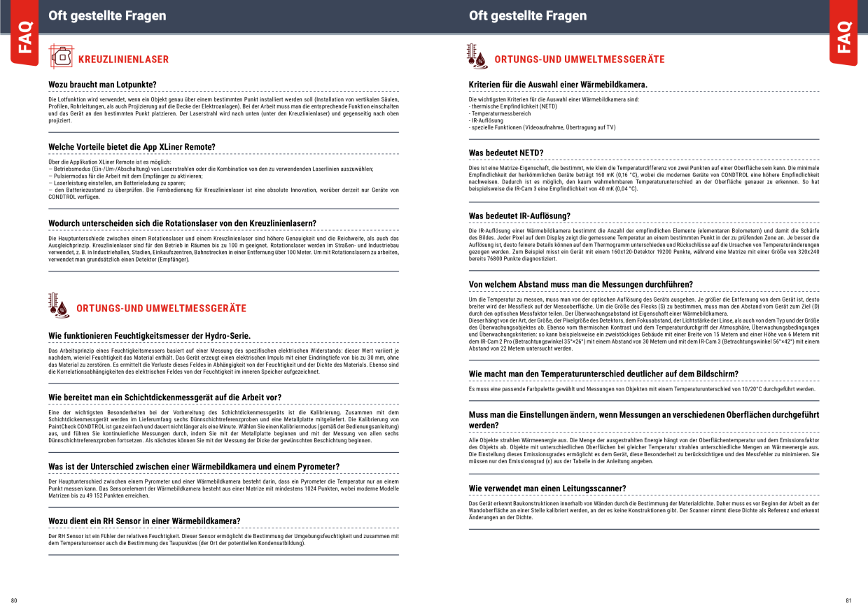The height and width of the screenshot is (613, 868).
Task: Select question 'Wozu braucht man Lotpunkte?'
Action: click(102, 85)
